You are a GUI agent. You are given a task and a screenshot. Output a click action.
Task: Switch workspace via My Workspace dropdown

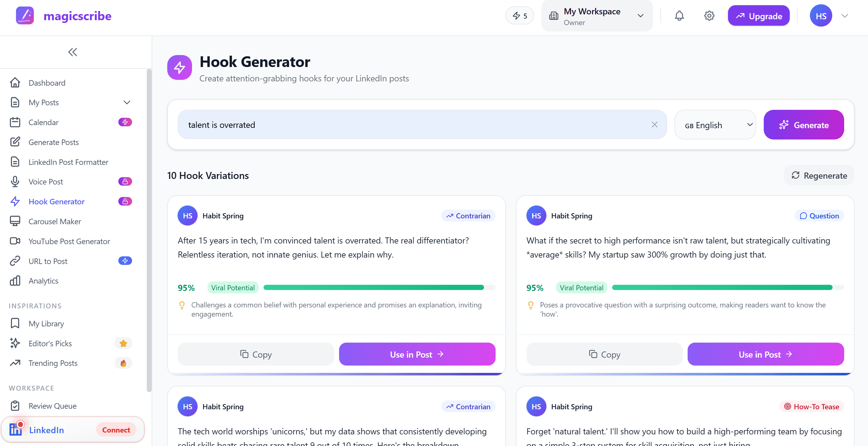[x=597, y=16]
